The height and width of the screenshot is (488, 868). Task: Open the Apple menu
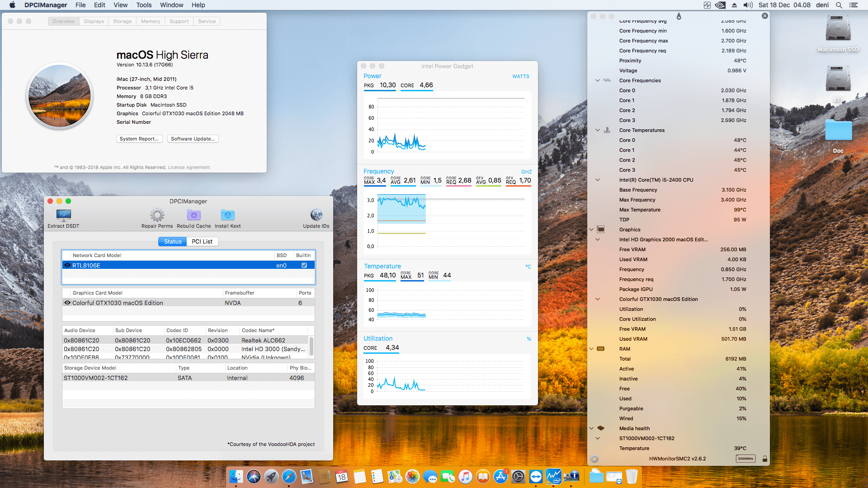[x=12, y=5]
